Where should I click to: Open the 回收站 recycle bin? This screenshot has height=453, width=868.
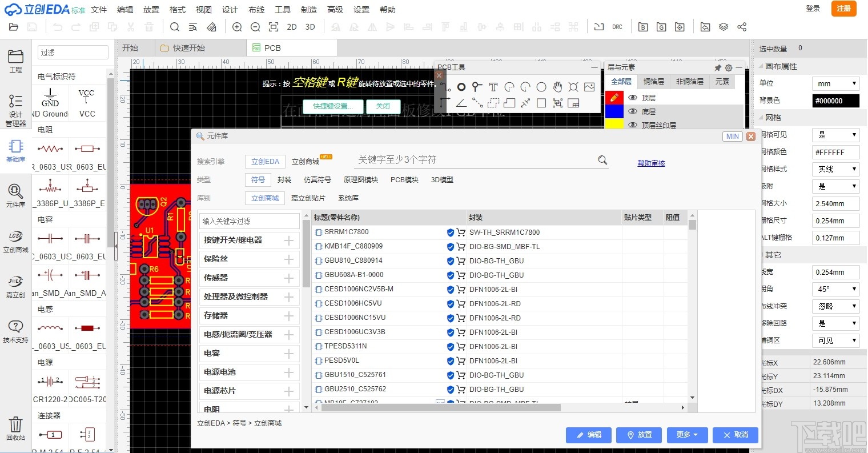(x=15, y=428)
